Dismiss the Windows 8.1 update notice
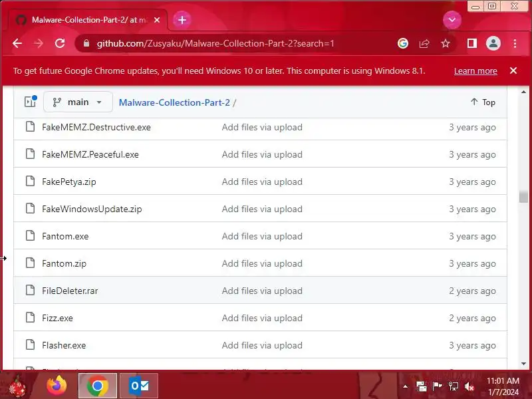This screenshot has width=532, height=399. [513, 70]
